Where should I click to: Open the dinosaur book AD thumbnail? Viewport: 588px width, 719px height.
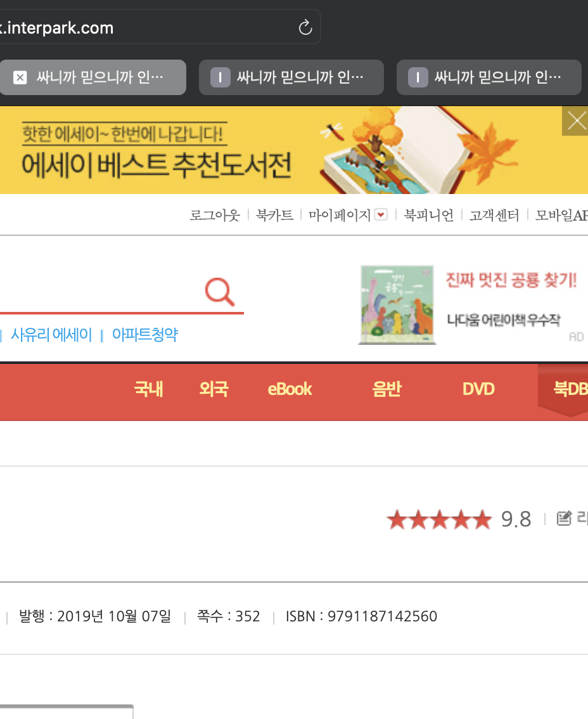tap(397, 304)
